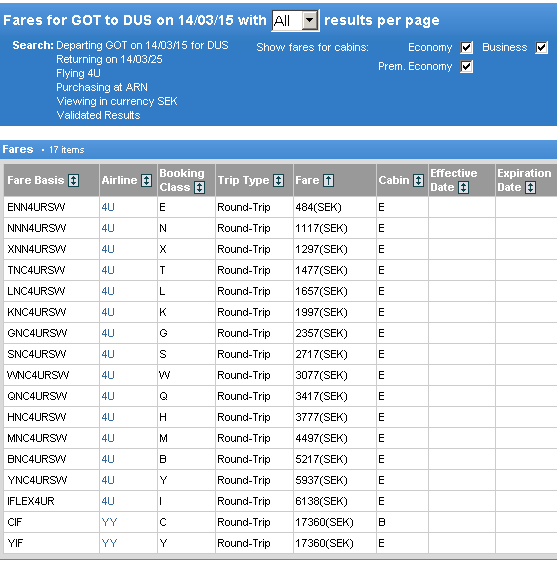Screen dimensions: 557x566
Task: Open 4U airline link for NNN4URSW
Action: 108,228
